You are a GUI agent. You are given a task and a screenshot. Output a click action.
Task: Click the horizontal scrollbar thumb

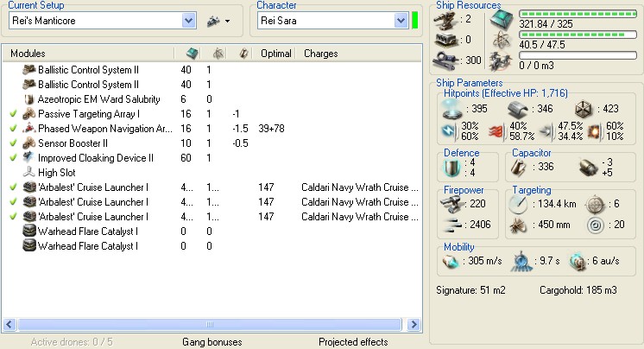point(210,324)
